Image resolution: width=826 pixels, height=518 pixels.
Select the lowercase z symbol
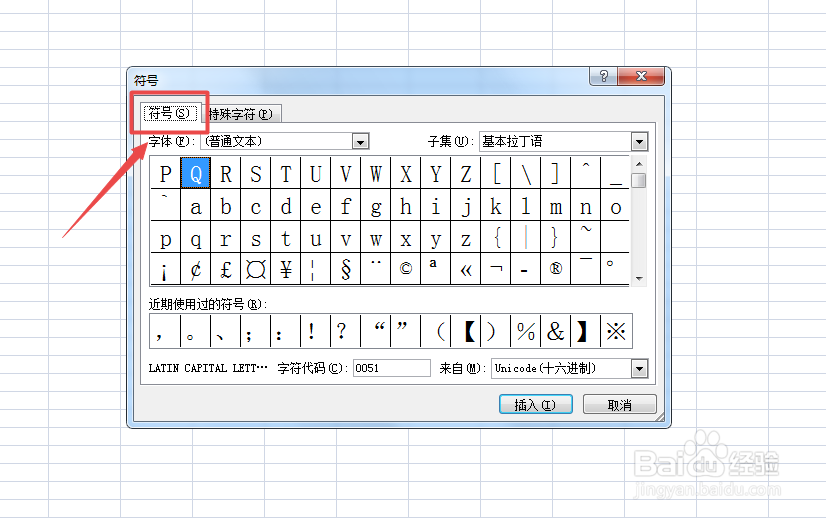[466, 237]
